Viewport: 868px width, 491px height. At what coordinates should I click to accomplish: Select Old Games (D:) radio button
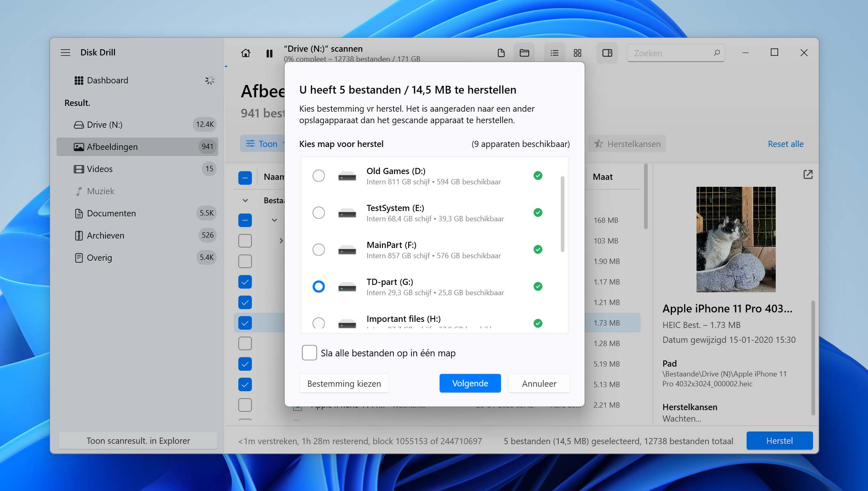coord(319,176)
